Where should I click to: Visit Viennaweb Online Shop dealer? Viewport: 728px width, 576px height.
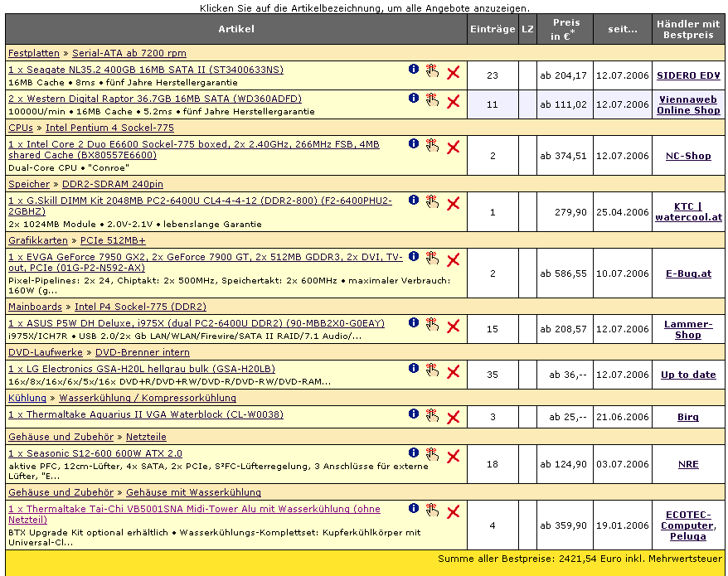pos(688,104)
